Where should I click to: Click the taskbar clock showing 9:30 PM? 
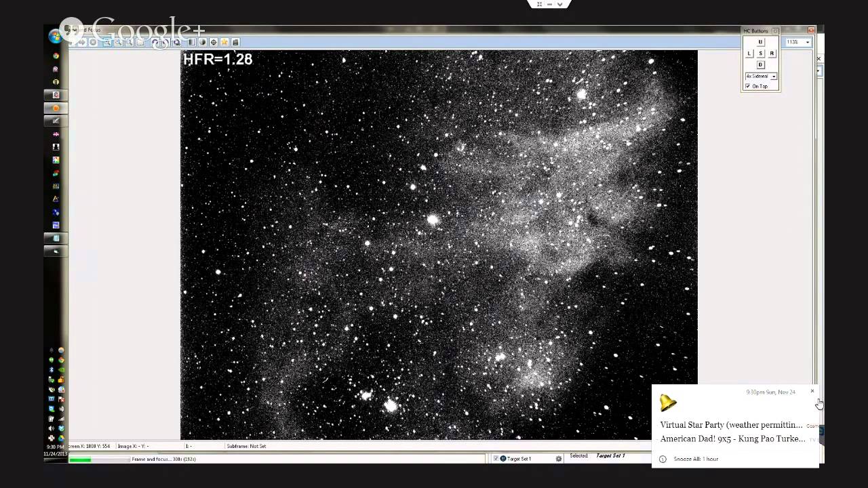(x=54, y=447)
